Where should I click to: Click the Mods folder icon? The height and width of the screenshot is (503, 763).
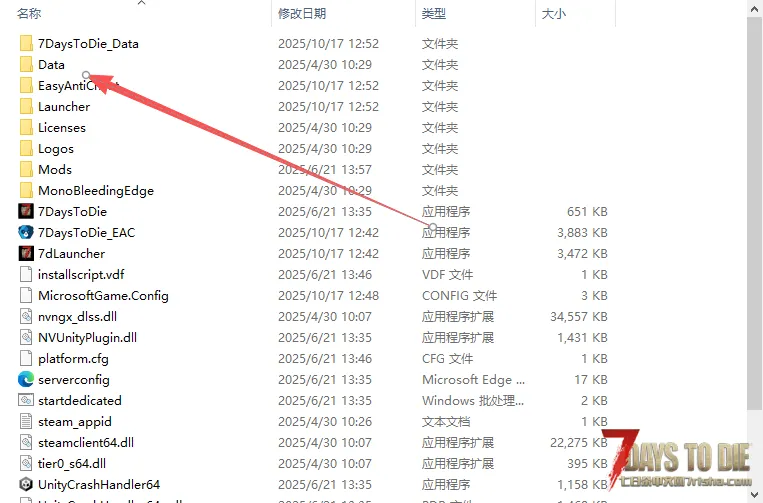point(26,169)
